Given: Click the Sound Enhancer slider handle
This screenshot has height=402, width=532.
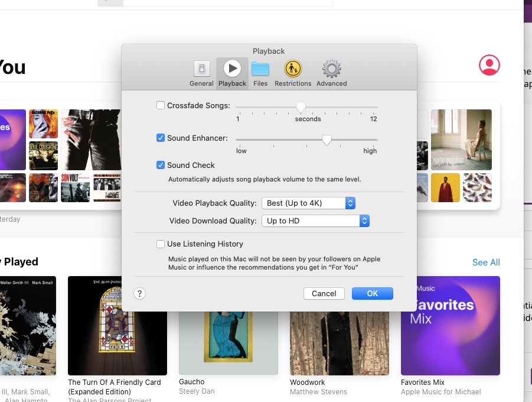Looking at the screenshot, I should 327,140.
